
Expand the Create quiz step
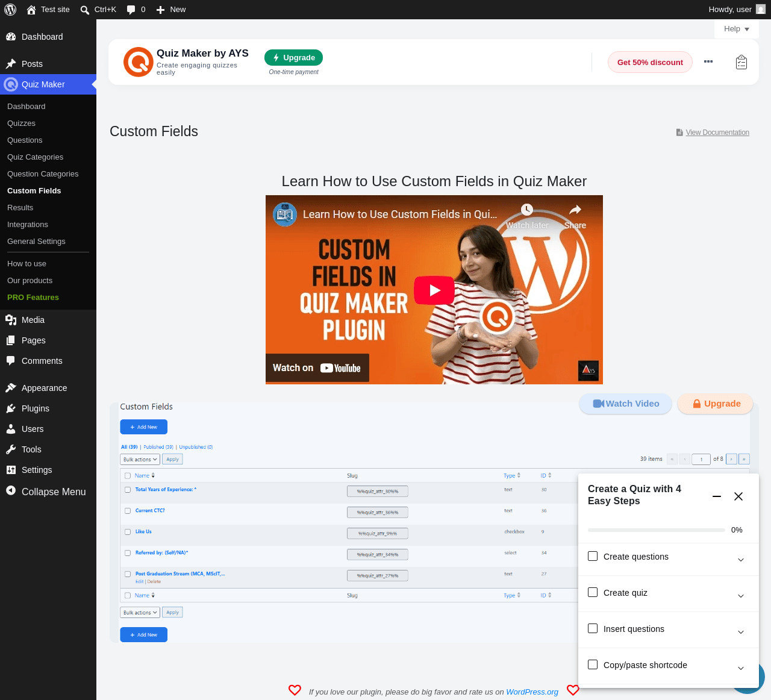tap(741, 596)
